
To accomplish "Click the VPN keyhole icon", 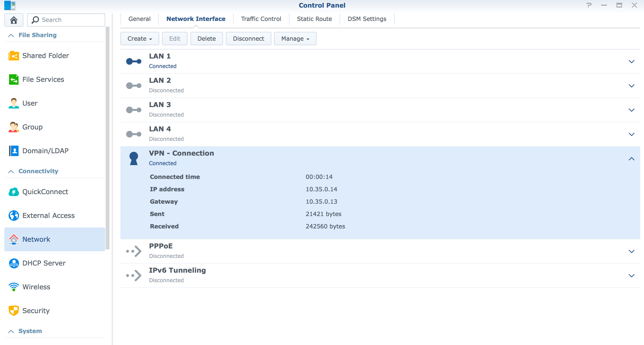I will [x=134, y=158].
